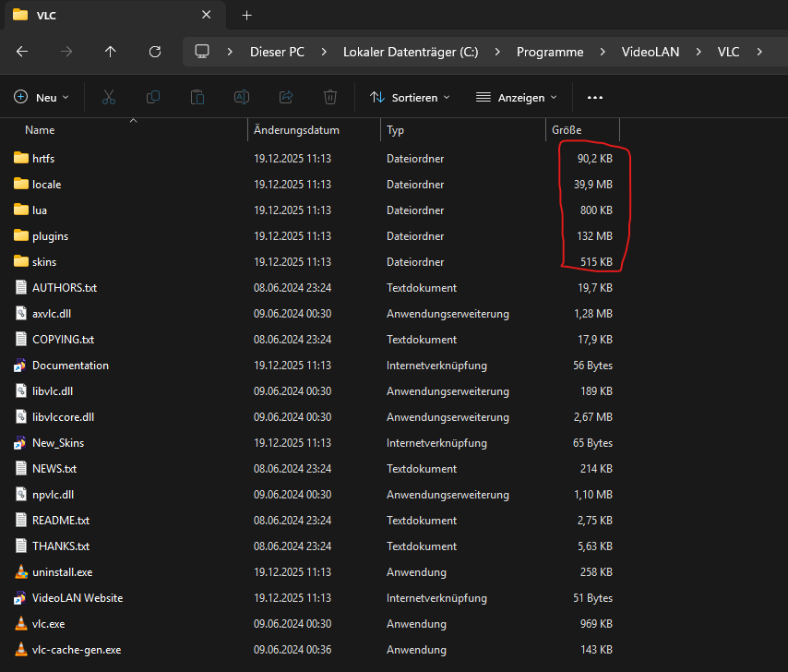Image resolution: width=788 pixels, height=672 pixels.
Task: Open the Sortieren dropdown
Action: 410,98
